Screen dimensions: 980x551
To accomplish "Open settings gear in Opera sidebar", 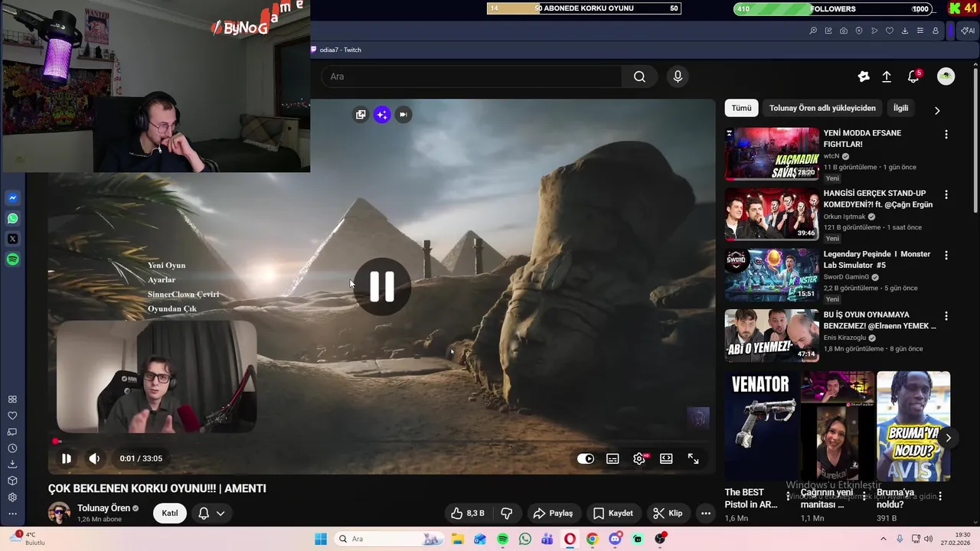I will [x=12, y=497].
